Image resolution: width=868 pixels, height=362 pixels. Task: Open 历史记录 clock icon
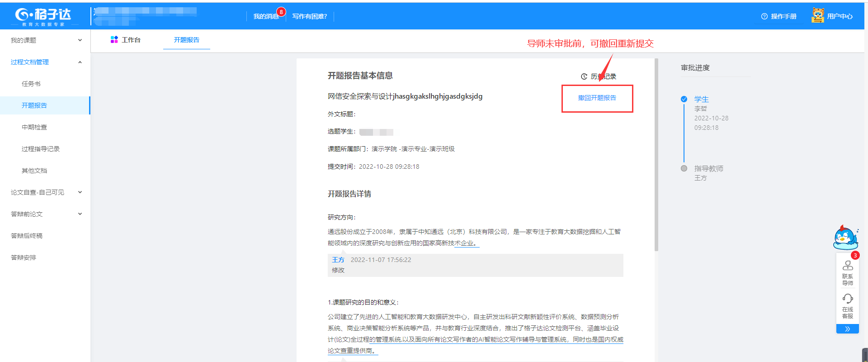584,76
